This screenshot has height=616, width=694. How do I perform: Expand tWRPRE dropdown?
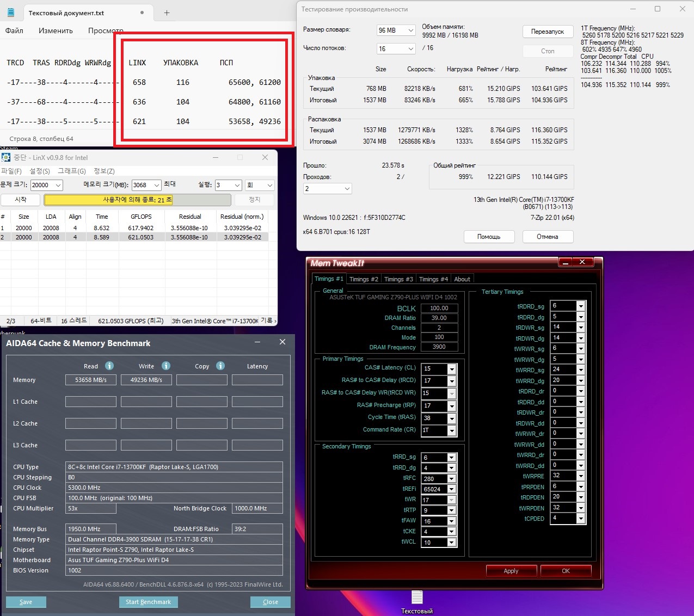click(580, 476)
